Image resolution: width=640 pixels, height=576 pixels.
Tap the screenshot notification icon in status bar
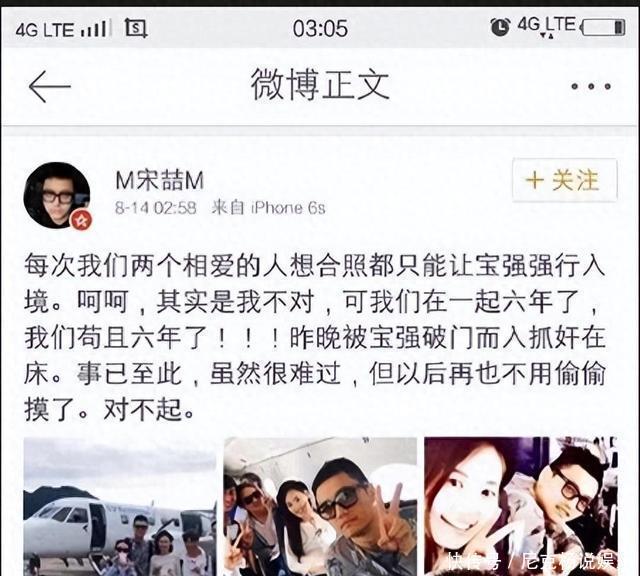136,28
